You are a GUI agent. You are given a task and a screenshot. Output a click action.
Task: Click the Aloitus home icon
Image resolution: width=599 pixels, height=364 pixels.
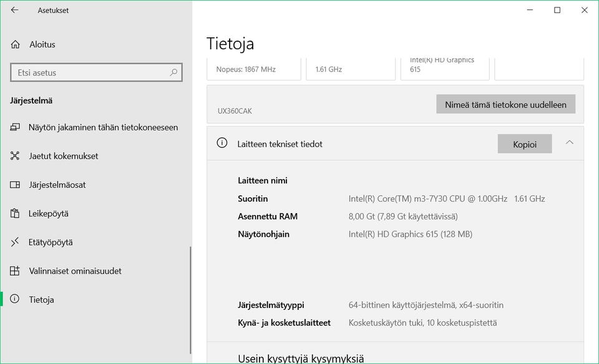click(x=15, y=44)
